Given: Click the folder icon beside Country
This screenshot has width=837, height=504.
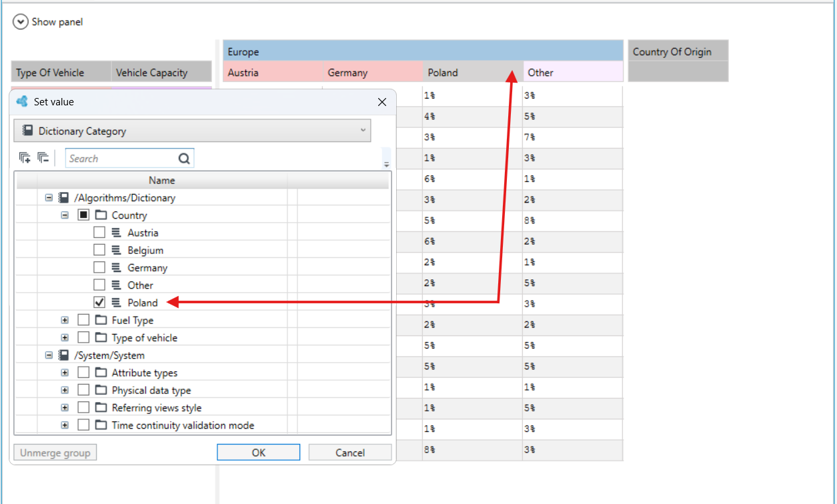Looking at the screenshot, I should tap(101, 215).
